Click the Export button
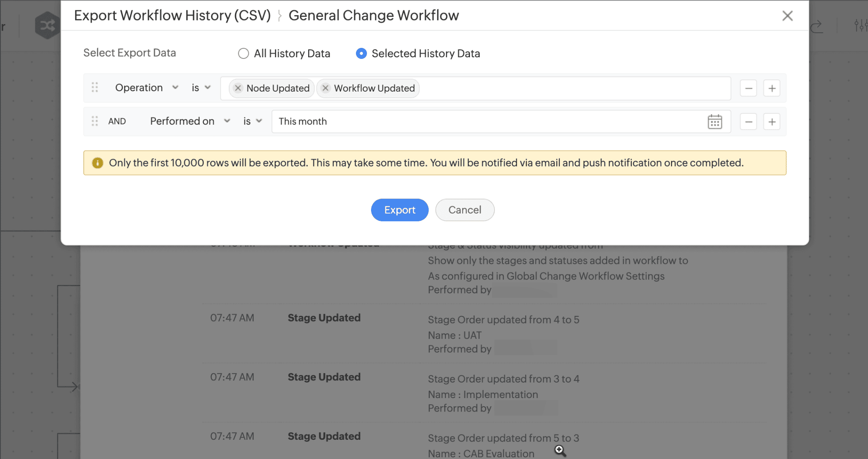This screenshot has height=459, width=868. pyautogui.click(x=399, y=210)
